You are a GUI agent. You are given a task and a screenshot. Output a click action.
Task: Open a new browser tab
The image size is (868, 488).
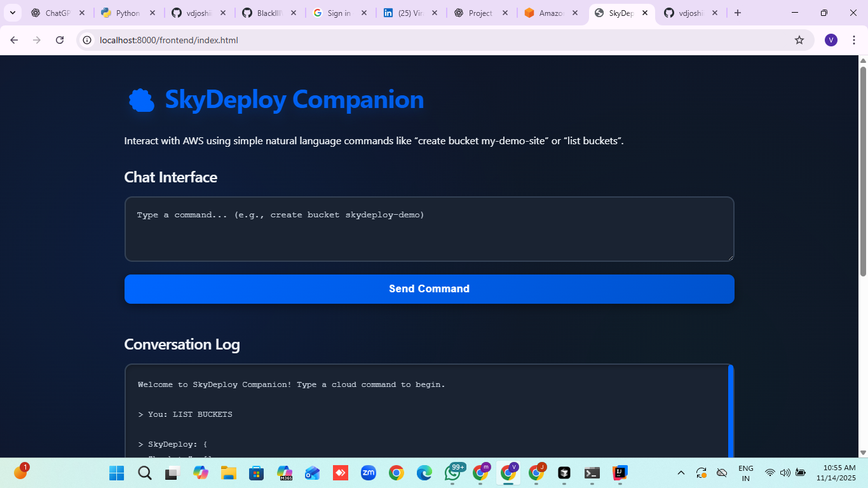[x=738, y=13]
